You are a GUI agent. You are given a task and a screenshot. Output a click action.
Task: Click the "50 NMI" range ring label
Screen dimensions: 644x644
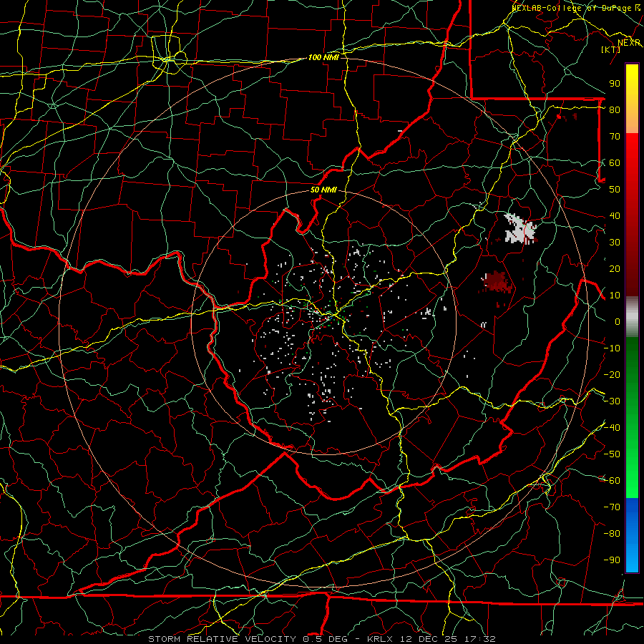point(323,190)
